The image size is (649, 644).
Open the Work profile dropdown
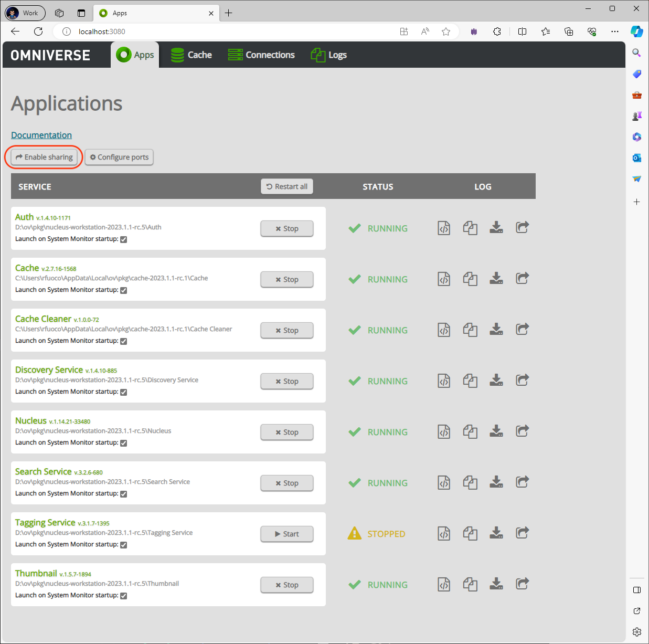(x=25, y=13)
